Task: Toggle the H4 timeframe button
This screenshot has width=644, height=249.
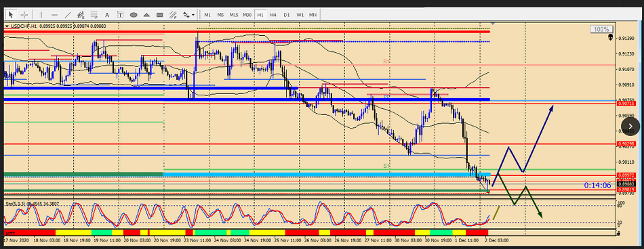Action: (273, 15)
